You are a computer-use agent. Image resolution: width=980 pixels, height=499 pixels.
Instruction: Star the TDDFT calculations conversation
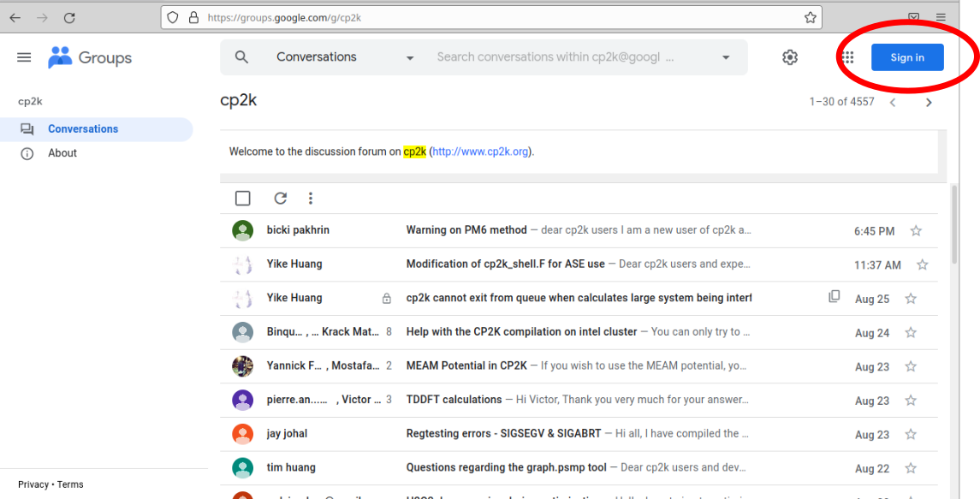click(911, 400)
